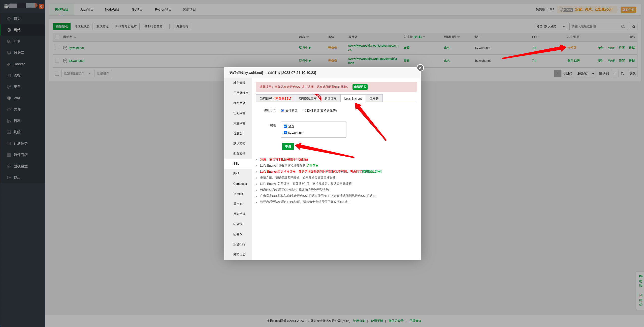The image size is (644, 327).
Task: Open the FTP management section
Action: pos(17,41)
